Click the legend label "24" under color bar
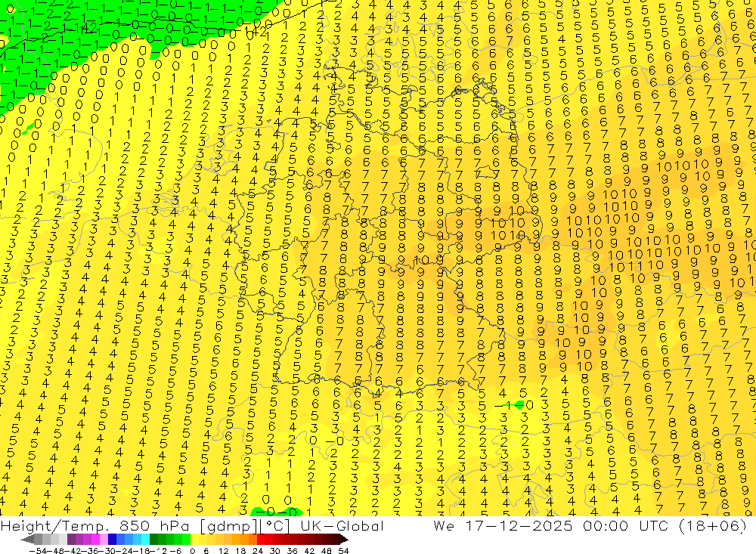The width and height of the screenshot is (756, 554). tap(258, 551)
